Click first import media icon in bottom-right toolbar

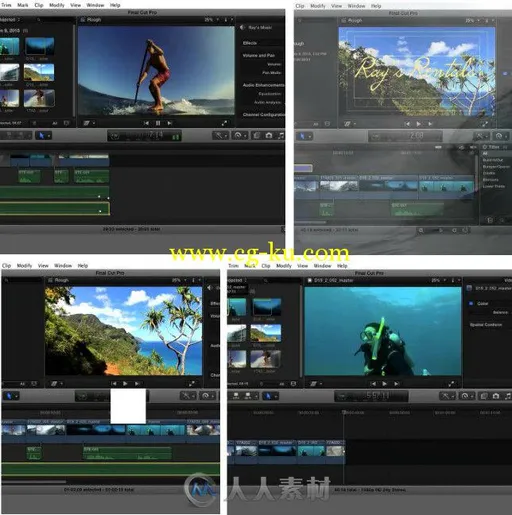tap(236, 396)
